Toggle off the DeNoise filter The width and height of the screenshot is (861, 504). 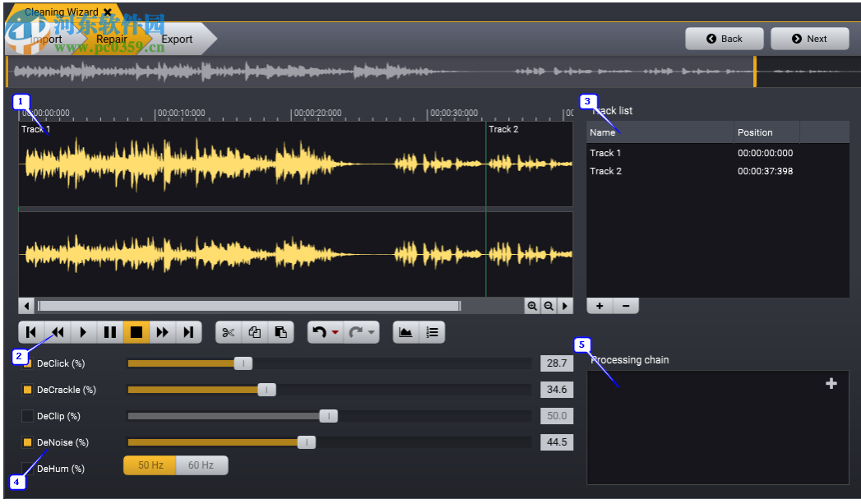[x=27, y=442]
